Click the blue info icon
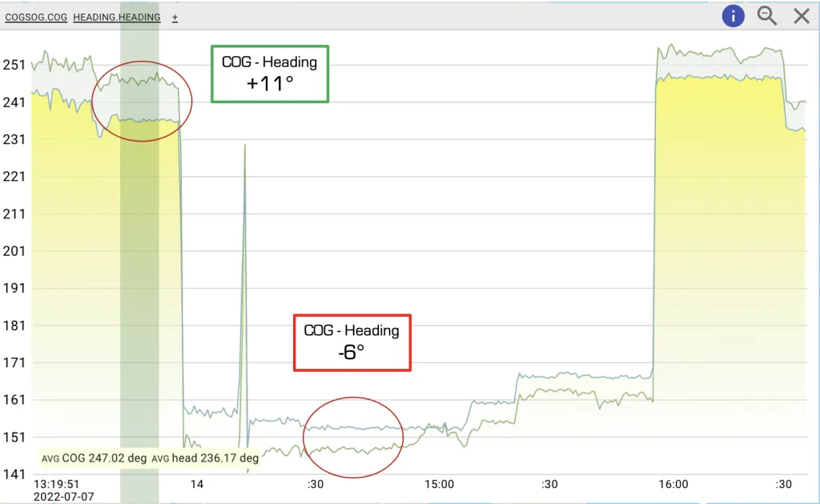 733,16
